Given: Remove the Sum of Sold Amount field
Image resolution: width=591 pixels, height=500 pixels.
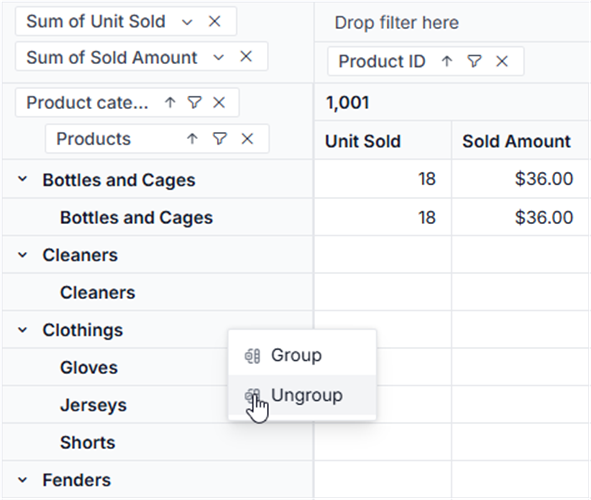Looking at the screenshot, I should [x=246, y=57].
